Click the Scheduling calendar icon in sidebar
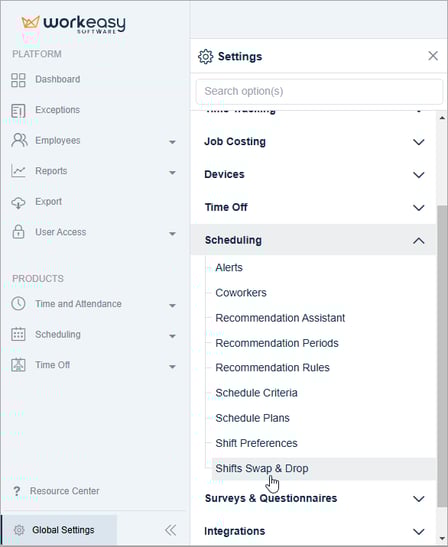Image resolution: width=448 pixels, height=547 pixels. tap(18, 334)
